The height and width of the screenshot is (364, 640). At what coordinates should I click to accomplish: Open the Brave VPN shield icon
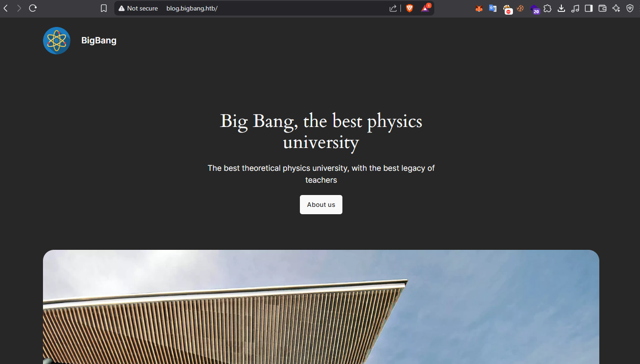click(630, 8)
